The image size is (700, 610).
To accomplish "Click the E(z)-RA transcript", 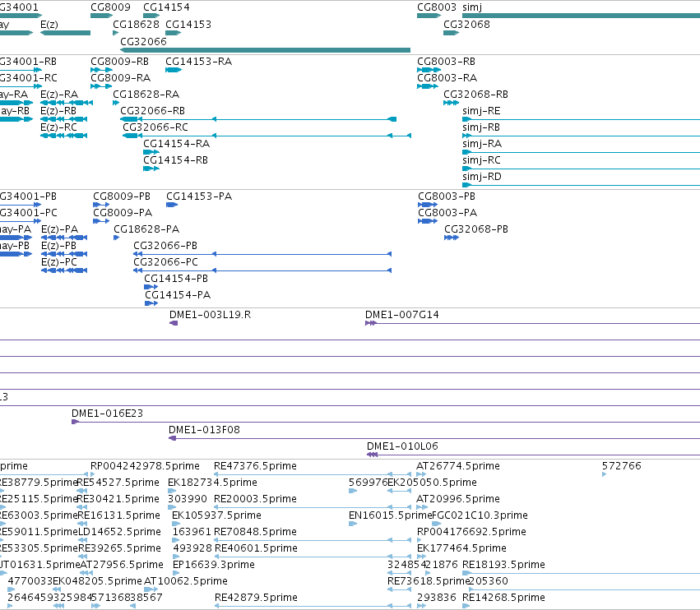I will [67, 103].
